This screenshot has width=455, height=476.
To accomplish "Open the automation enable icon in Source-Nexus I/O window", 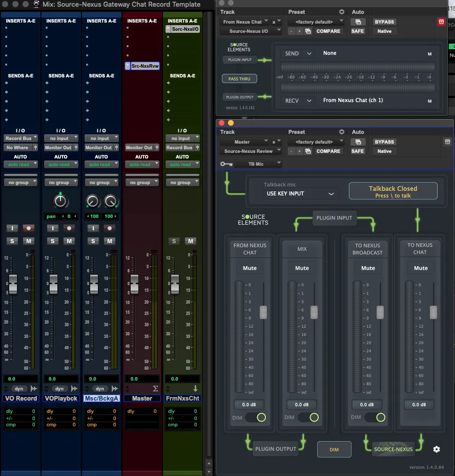I will 358,22.
